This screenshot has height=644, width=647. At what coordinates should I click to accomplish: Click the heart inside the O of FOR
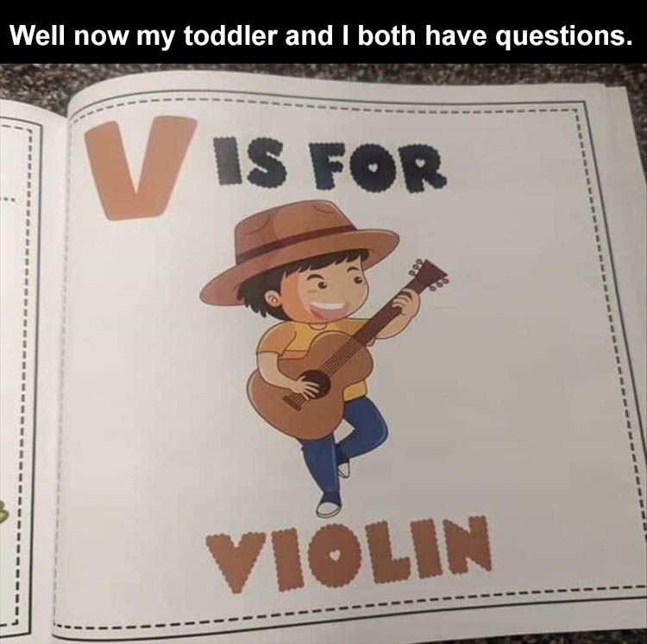point(373,168)
